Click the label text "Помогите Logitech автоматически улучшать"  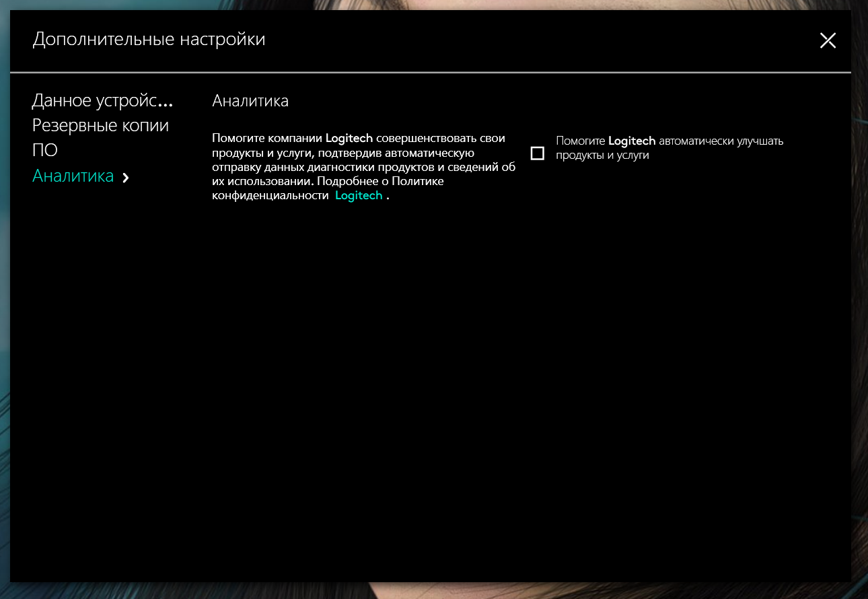670,141
